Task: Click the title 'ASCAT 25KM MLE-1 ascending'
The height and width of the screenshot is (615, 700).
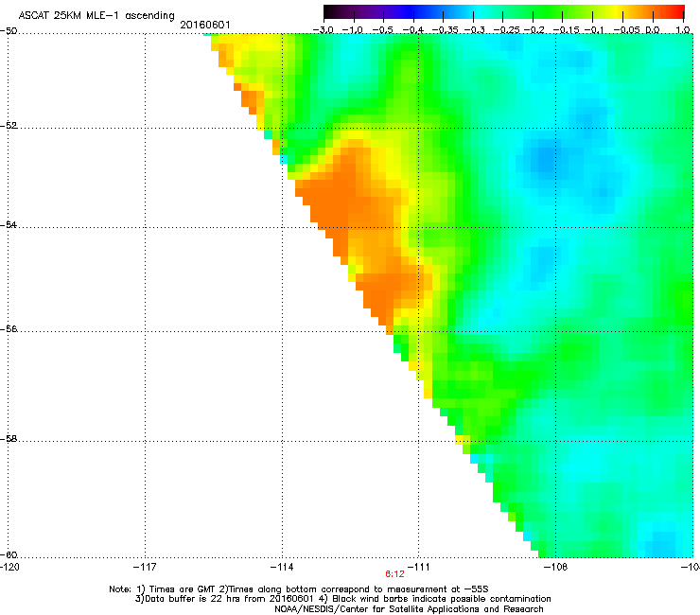Action: [x=96, y=15]
